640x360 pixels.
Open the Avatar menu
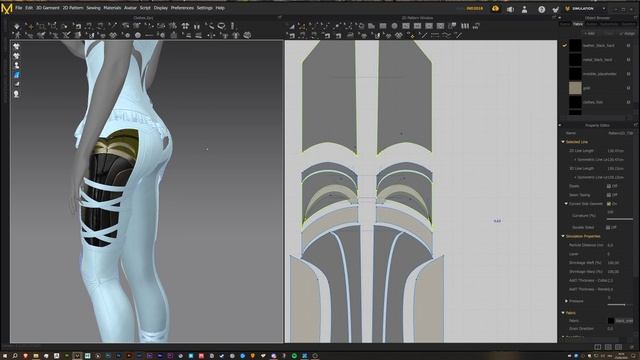[x=130, y=8]
